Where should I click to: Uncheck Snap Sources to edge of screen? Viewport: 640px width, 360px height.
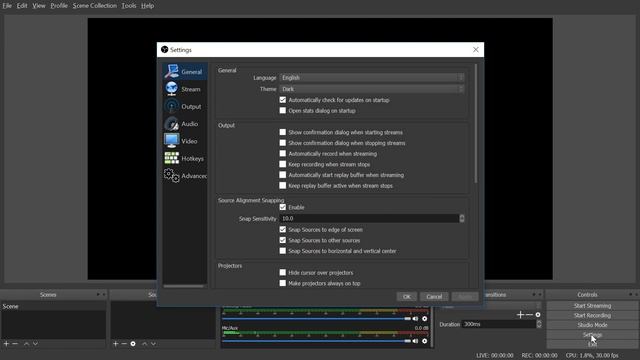[283, 229]
